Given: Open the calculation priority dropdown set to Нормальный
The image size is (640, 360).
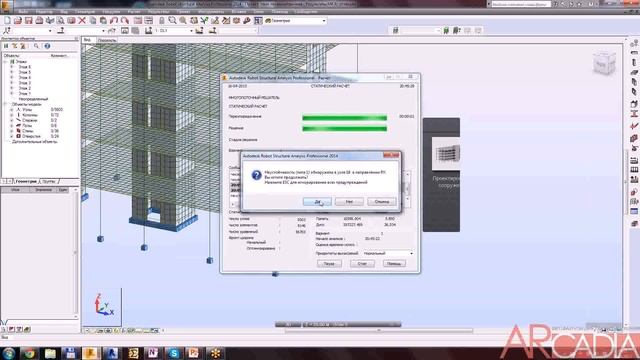Looking at the screenshot, I should (388, 253).
